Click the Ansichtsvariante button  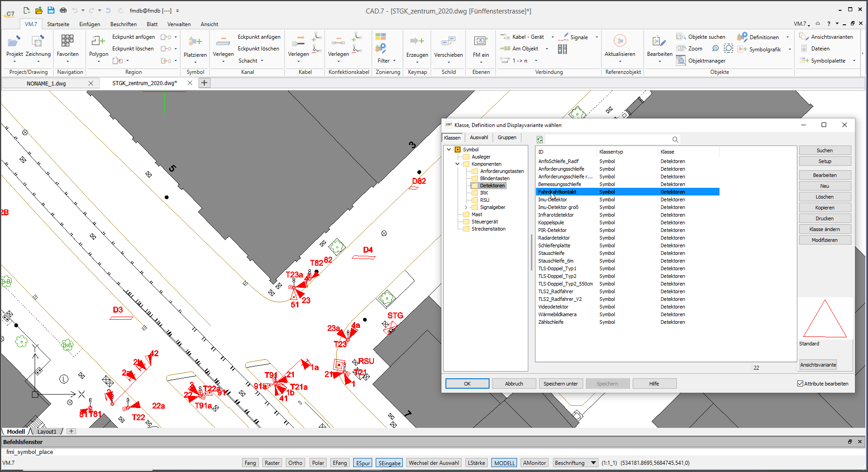click(818, 365)
